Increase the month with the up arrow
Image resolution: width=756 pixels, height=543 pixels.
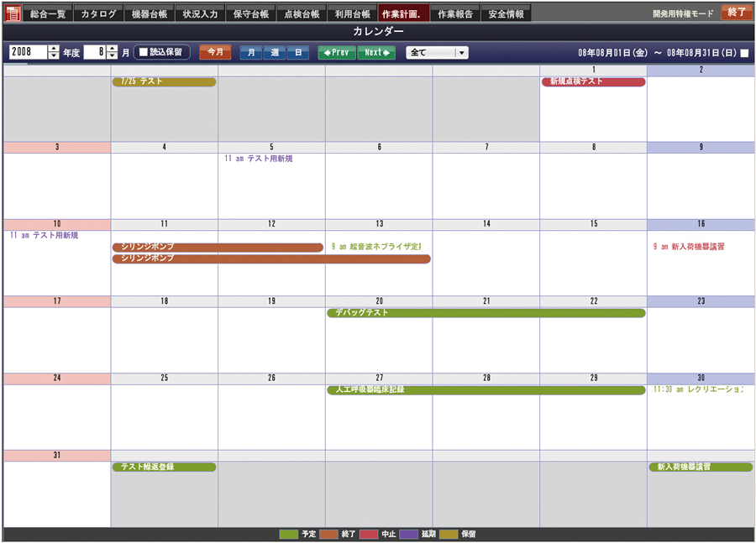tap(112, 49)
